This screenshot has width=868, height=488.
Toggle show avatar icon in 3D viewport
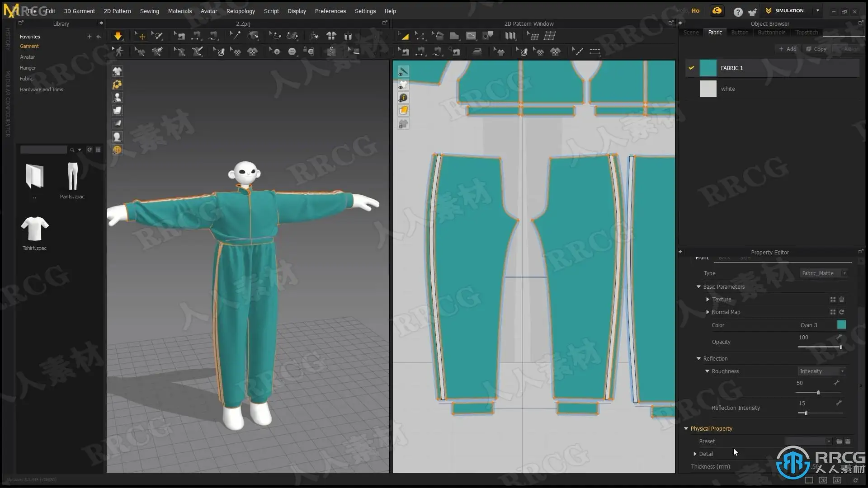point(117,98)
